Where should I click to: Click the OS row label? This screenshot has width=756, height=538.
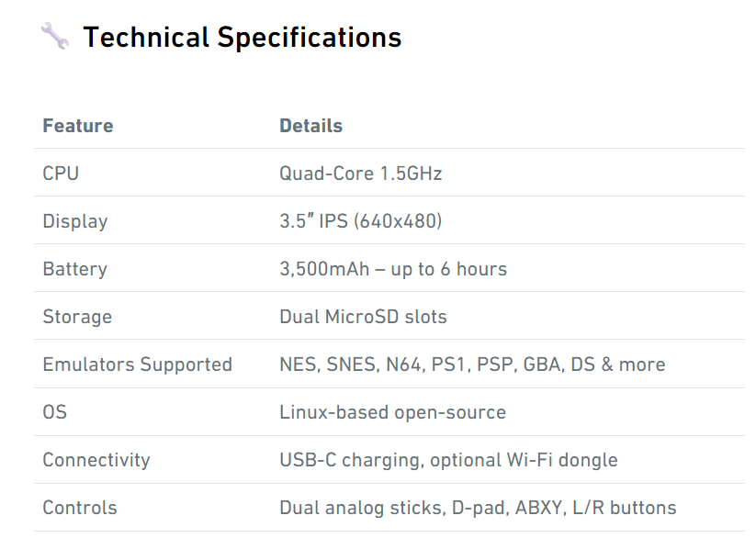[55, 412]
